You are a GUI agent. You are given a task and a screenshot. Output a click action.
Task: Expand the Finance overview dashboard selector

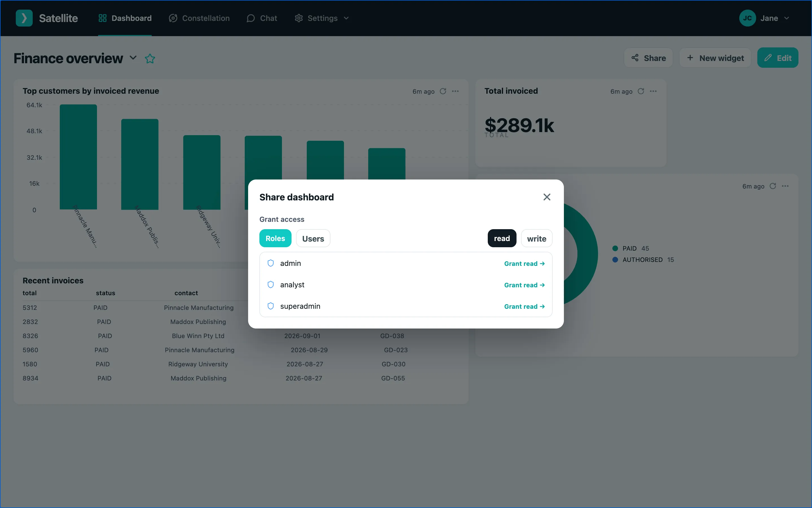coord(133,58)
